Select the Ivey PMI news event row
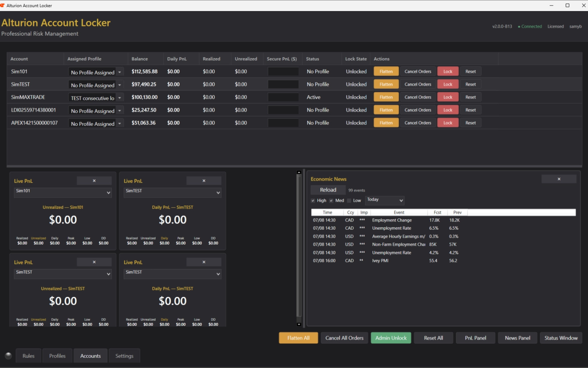Viewport: 588px width, 368px height. 443,261
